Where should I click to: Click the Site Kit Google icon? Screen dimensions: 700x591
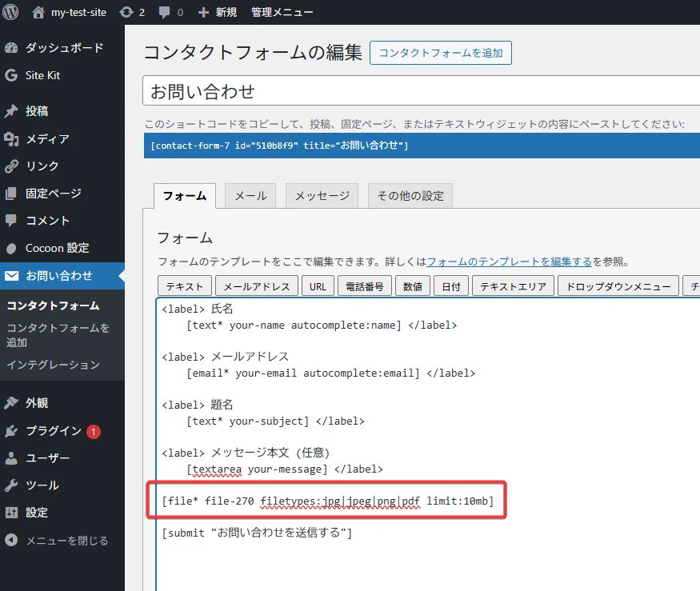point(11,75)
